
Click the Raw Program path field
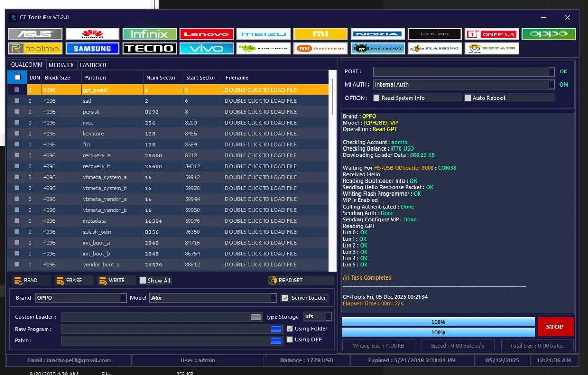tap(166, 329)
